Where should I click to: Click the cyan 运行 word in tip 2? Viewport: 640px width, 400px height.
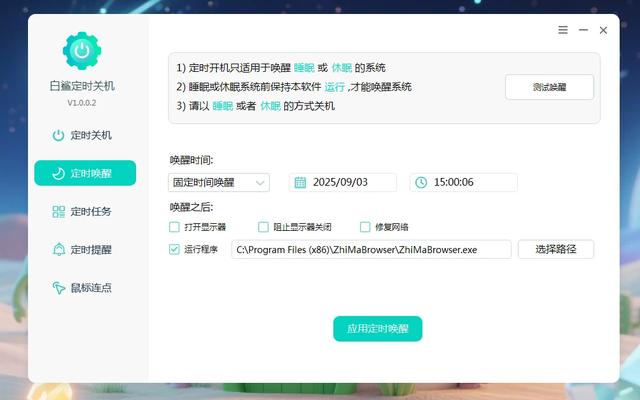(x=335, y=87)
